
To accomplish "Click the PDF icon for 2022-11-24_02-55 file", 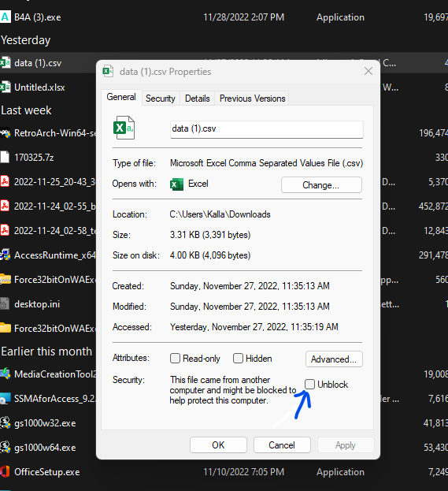I will click(x=5, y=206).
